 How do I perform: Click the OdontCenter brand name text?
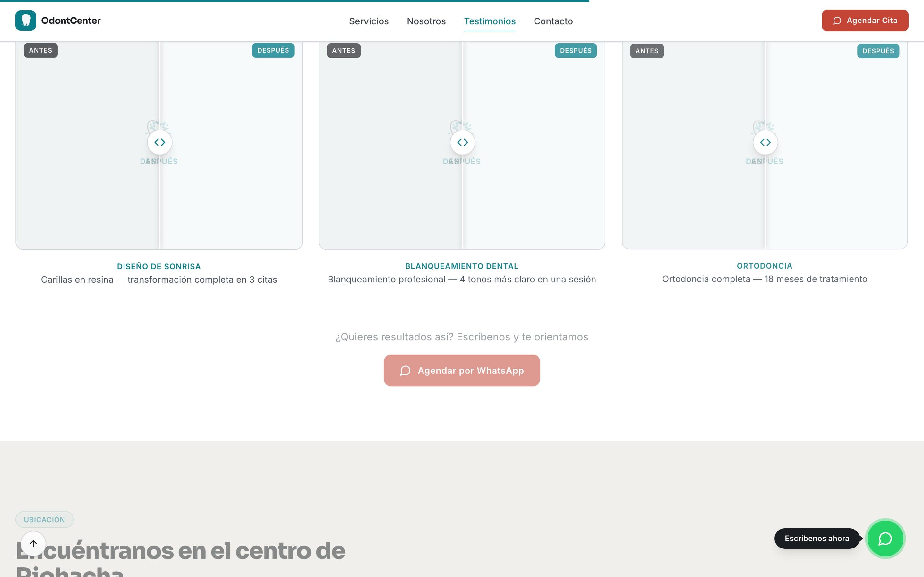coord(71,21)
